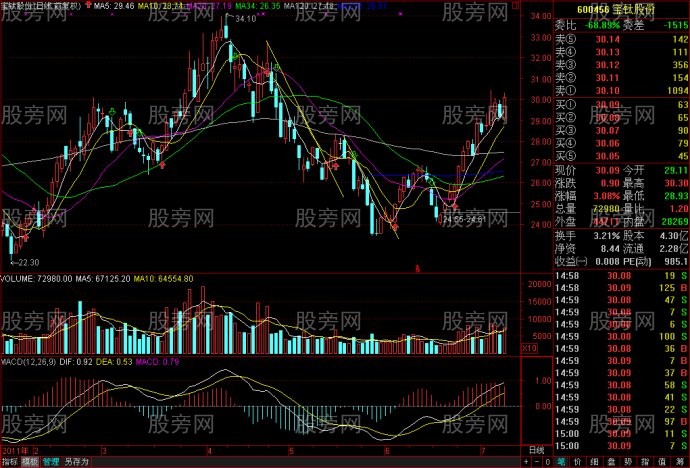Click the 34.10 peak price marker
Screen dimensions: 690x468
[246, 18]
